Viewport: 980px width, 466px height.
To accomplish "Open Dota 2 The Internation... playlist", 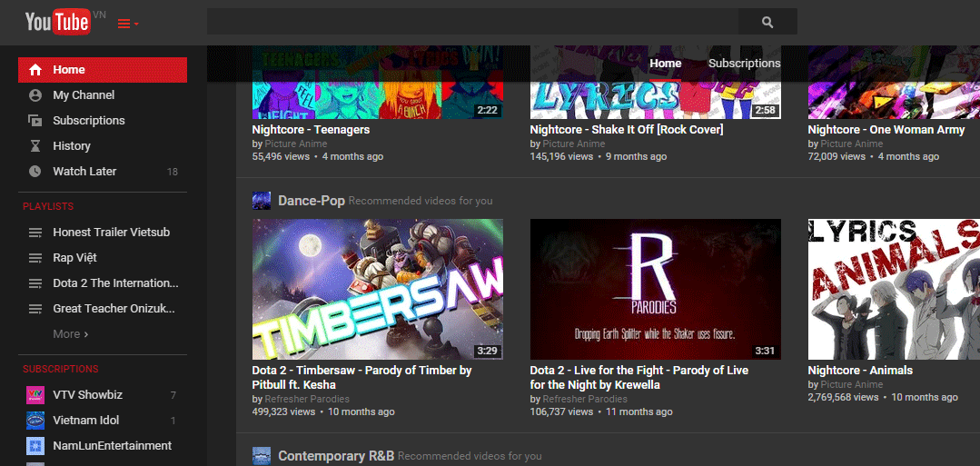I will click(115, 283).
